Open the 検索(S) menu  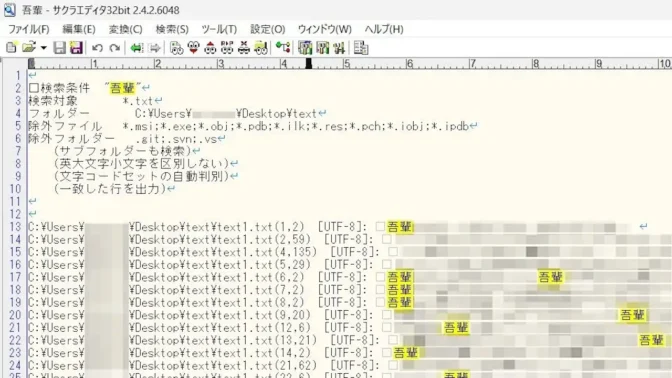coord(172,29)
